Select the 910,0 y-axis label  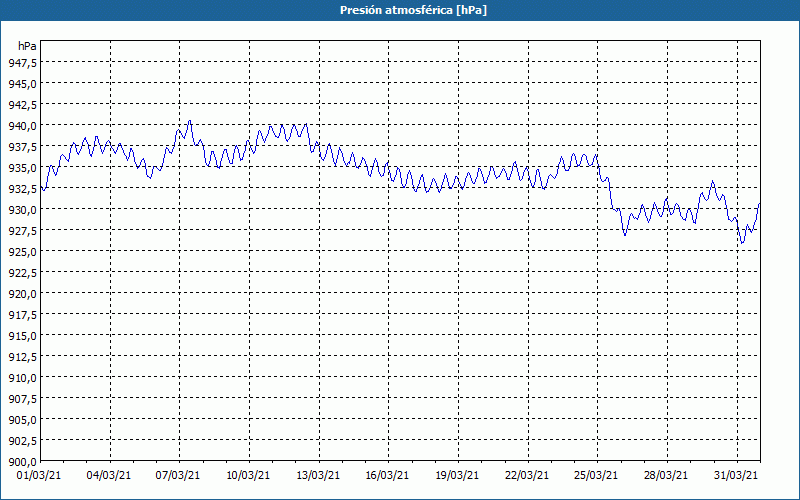click(22, 378)
